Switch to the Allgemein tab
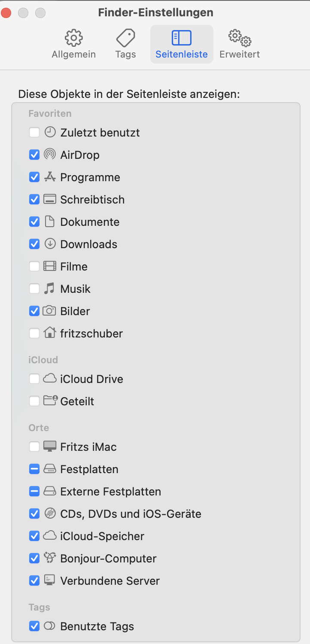 [x=74, y=44]
